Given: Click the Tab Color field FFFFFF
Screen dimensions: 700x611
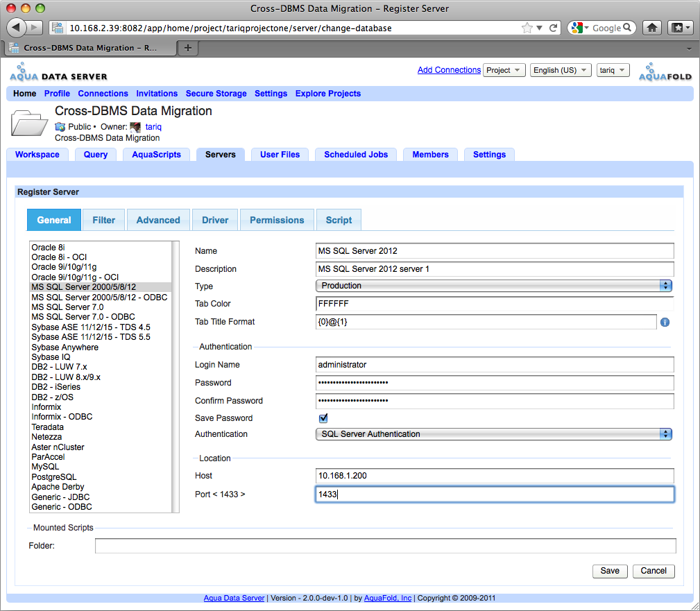Looking at the screenshot, I should pyautogui.click(x=495, y=304).
